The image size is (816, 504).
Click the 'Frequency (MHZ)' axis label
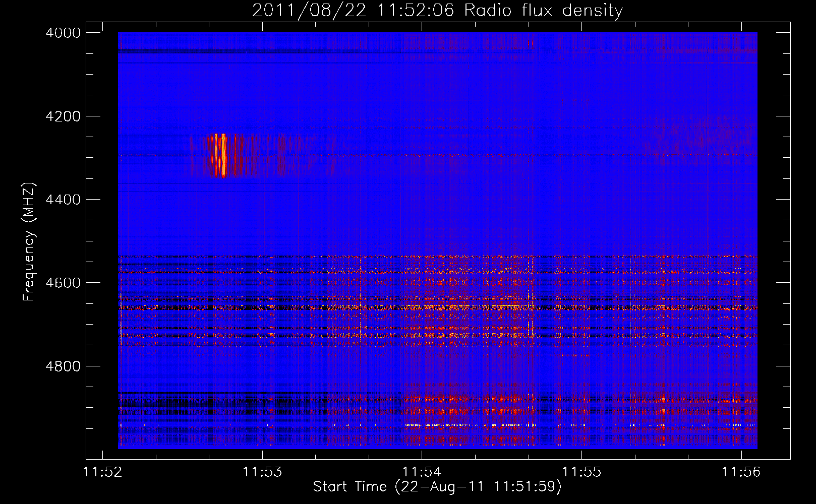[29, 242]
